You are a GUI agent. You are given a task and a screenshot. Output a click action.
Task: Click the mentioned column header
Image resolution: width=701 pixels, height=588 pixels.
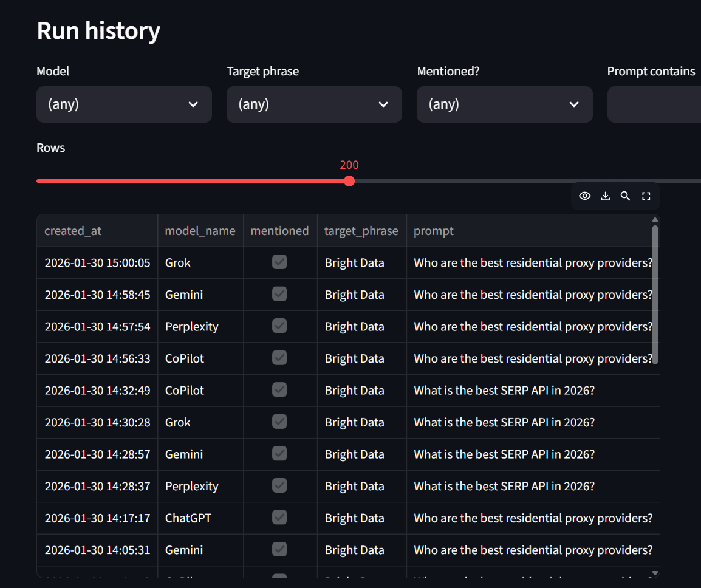279,230
